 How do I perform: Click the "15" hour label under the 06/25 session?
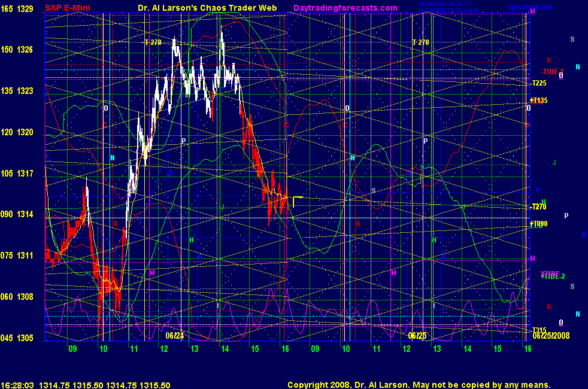tap(497, 349)
